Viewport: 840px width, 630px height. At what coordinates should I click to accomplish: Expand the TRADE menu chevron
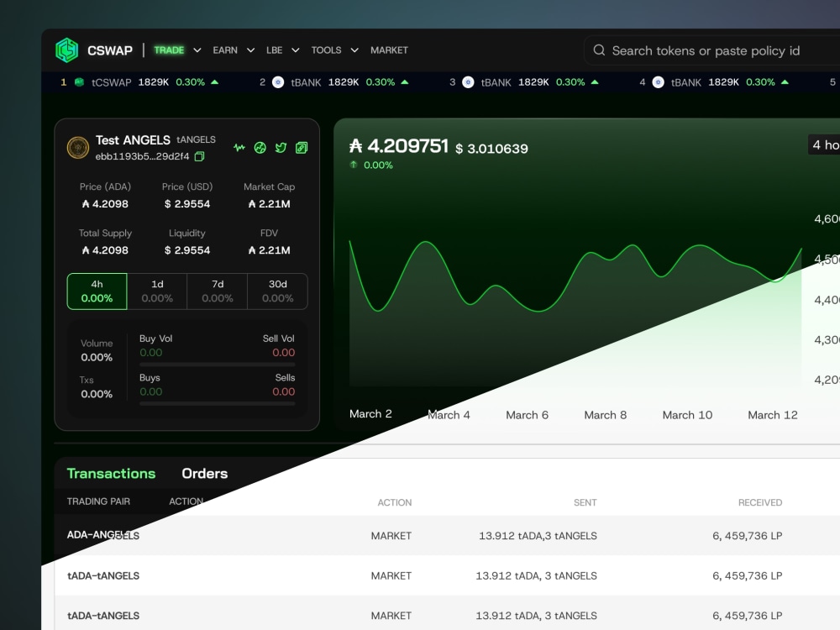[197, 50]
